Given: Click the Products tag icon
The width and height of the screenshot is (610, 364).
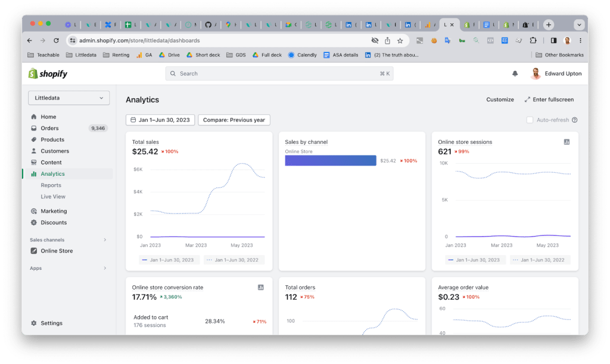Looking at the screenshot, I should (34, 139).
